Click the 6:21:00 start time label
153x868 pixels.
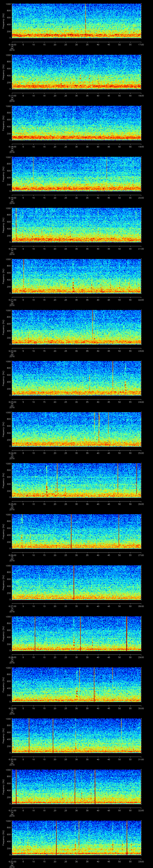[12, 300]
